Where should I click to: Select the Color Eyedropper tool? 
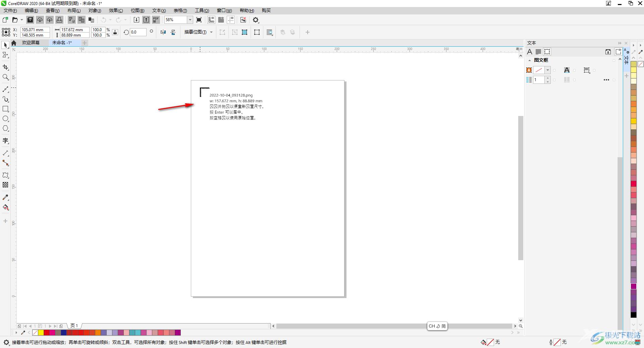5,197
